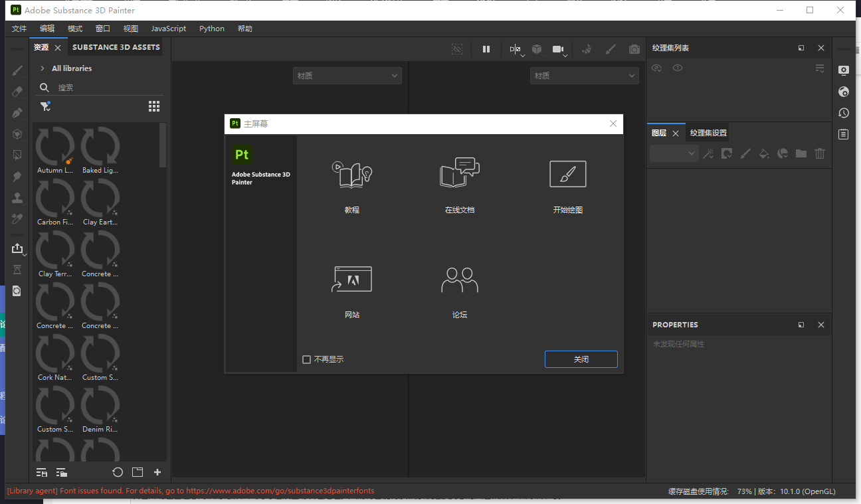The width and height of the screenshot is (861, 504).
Task: Toggle the solo eye icon in texture set list
Action: 677,68
